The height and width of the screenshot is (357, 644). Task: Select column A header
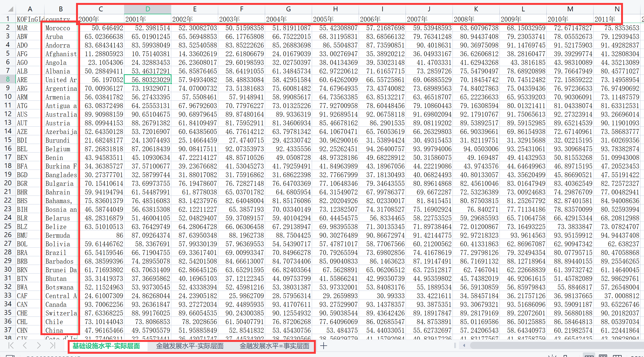[30, 9]
